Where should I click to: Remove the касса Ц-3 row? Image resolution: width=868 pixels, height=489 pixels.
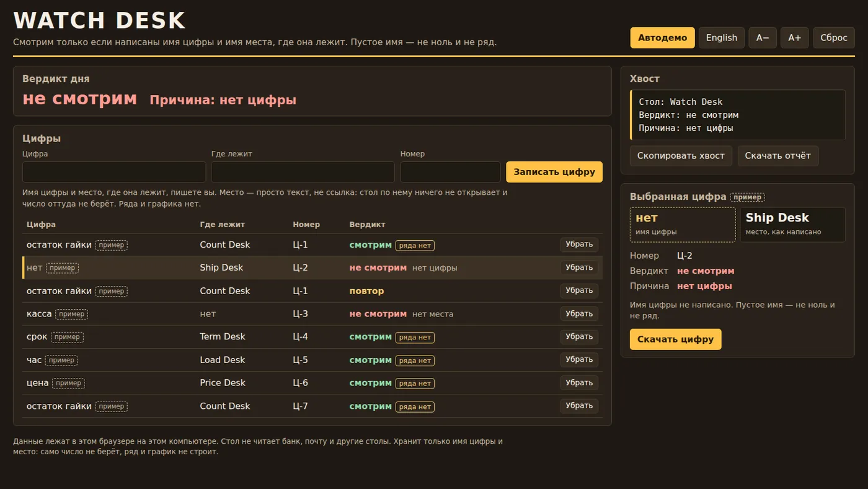pos(579,314)
